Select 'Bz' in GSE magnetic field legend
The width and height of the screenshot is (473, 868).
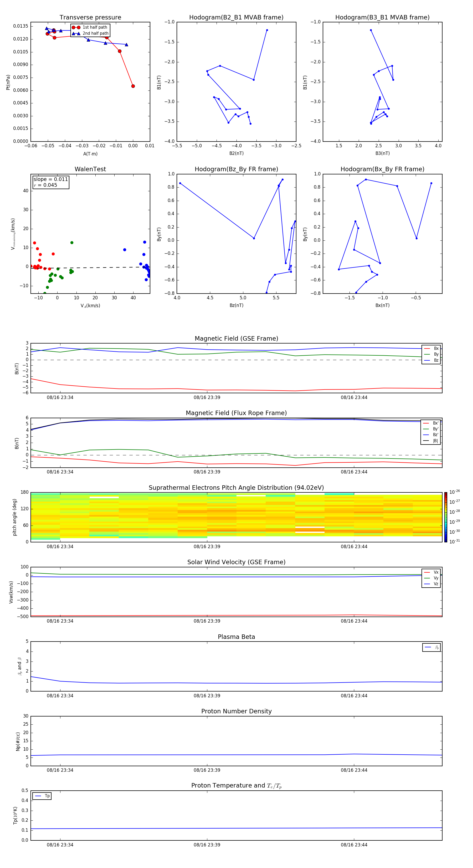[x=431, y=360]
